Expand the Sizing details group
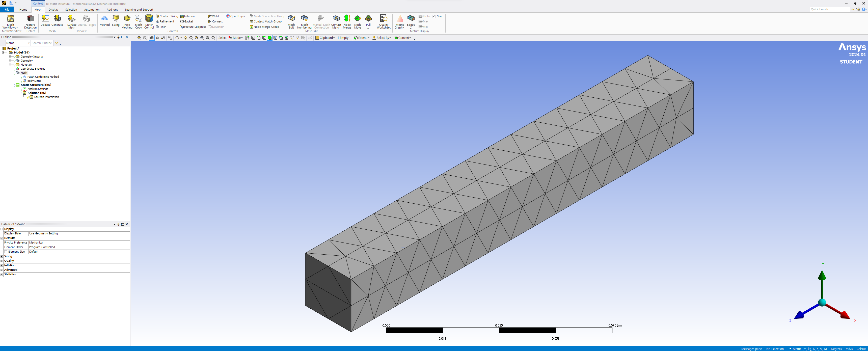Image resolution: width=868 pixels, height=351 pixels. point(2,256)
